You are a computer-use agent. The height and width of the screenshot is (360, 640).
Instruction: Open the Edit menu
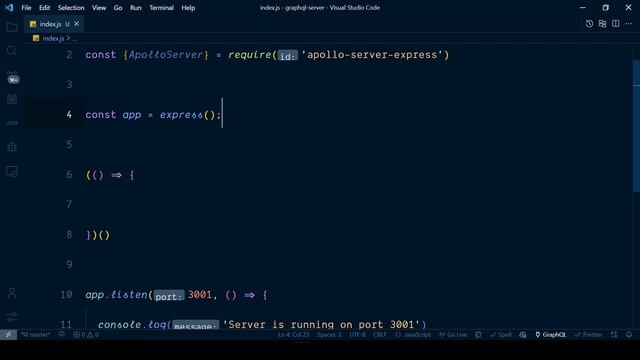[44, 7]
